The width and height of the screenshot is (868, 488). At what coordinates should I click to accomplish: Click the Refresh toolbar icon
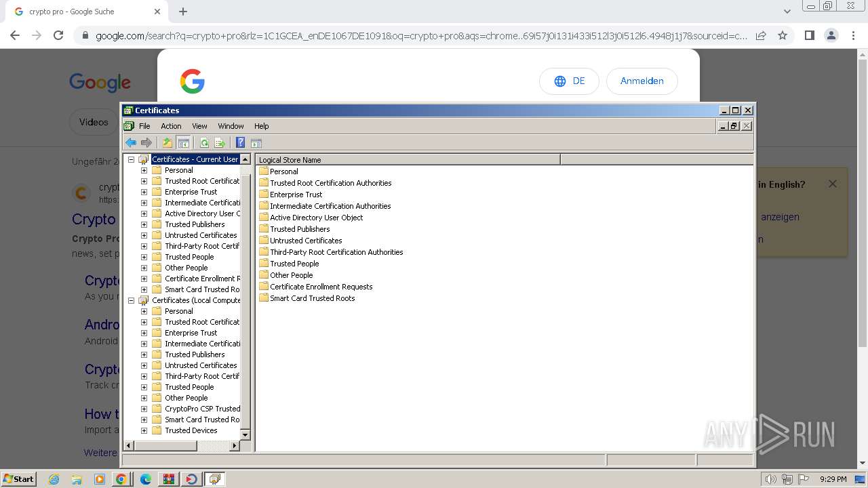[x=204, y=143]
